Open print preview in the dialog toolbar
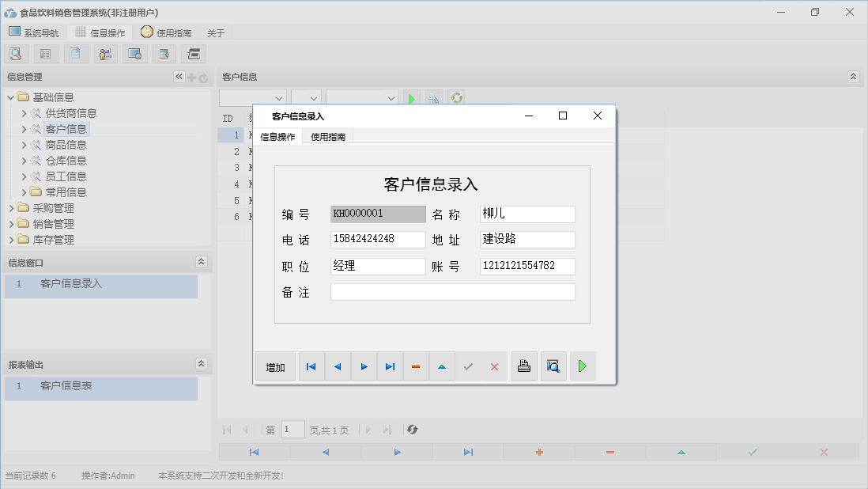The width and height of the screenshot is (868, 489). point(553,366)
